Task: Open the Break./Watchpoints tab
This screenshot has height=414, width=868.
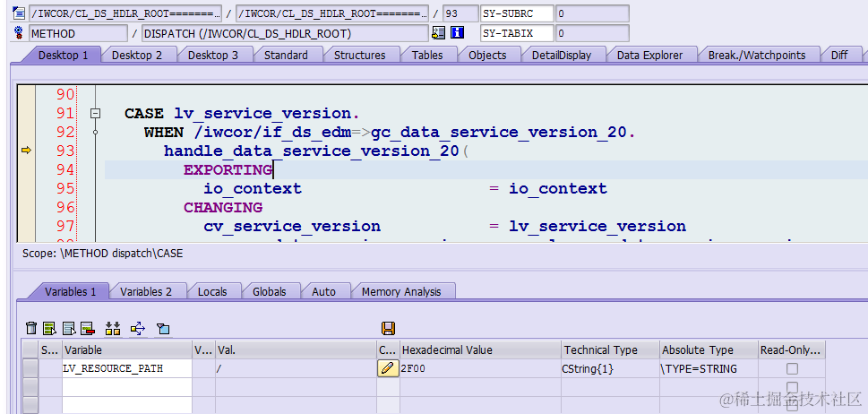Action: click(x=757, y=55)
